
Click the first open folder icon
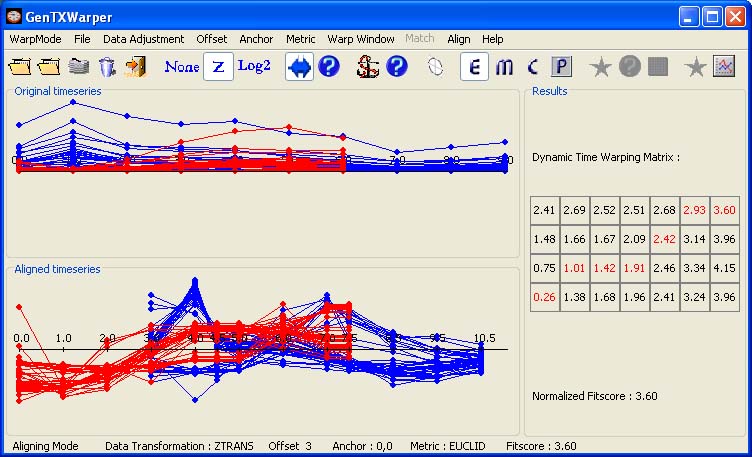click(x=20, y=67)
